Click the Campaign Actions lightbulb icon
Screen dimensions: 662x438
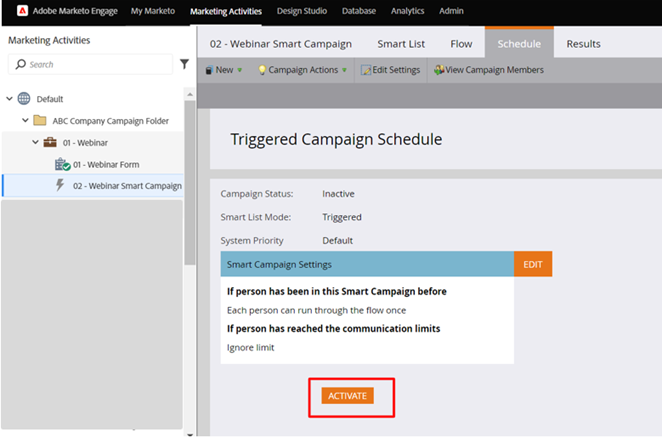click(262, 70)
